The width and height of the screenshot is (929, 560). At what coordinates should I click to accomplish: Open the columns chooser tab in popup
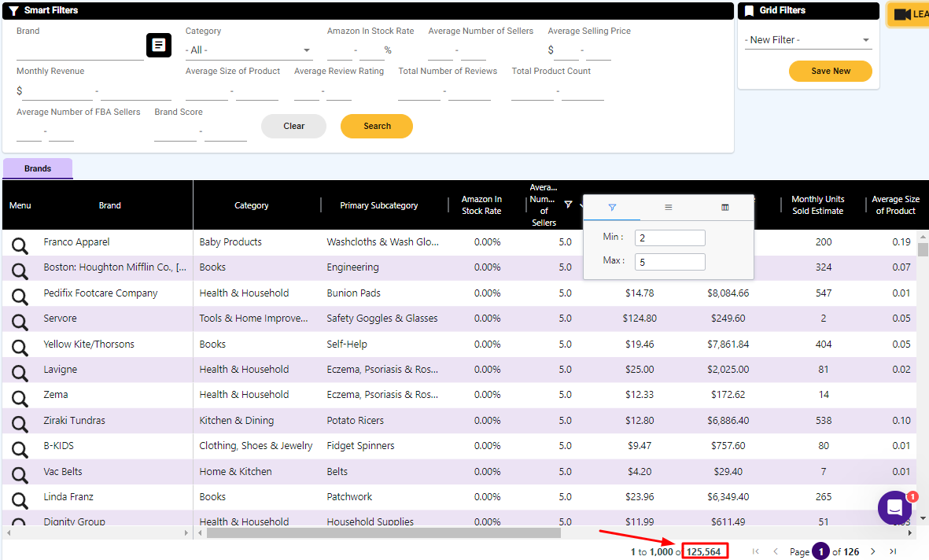coord(725,208)
